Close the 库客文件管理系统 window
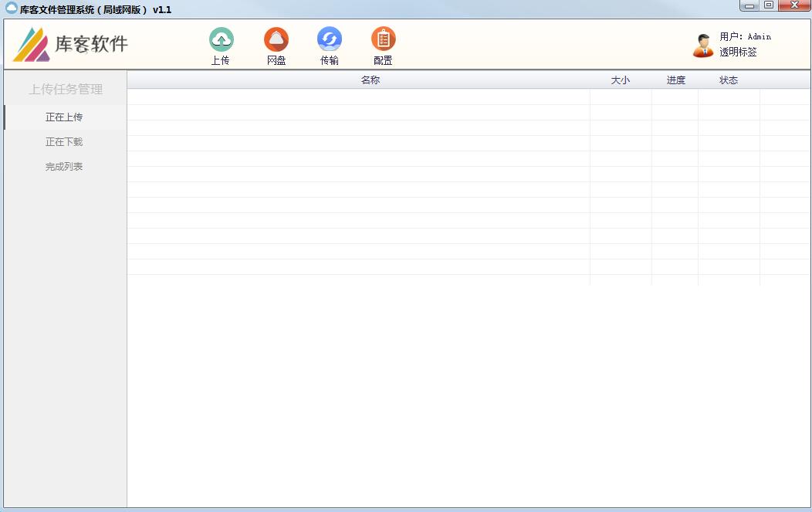Viewport: 812px width, 512px height. tap(794, 5)
